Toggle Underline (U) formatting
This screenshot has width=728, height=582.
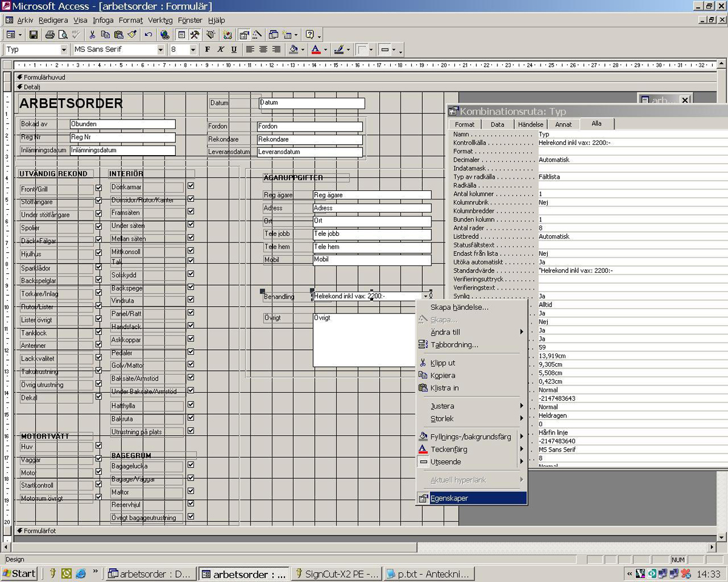[234, 50]
